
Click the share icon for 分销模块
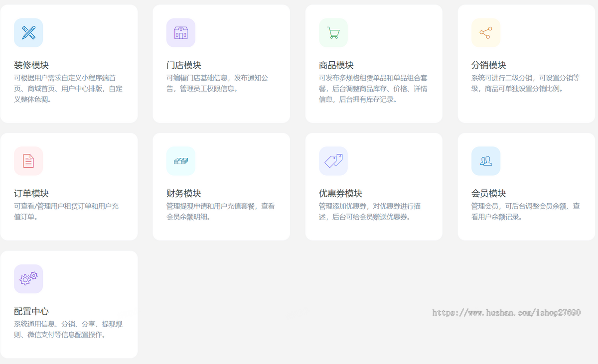pyautogui.click(x=486, y=33)
